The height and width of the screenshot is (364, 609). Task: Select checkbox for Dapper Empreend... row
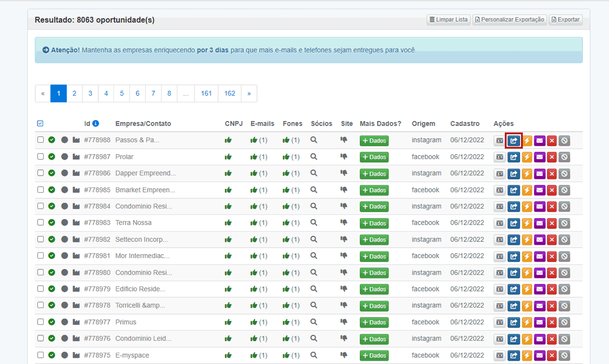click(41, 173)
